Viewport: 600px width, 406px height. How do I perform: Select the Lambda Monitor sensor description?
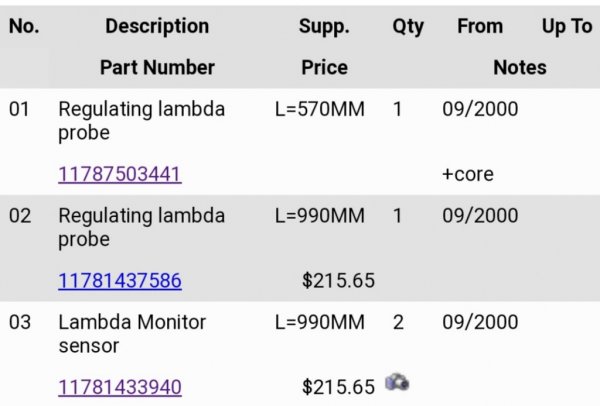point(132,334)
